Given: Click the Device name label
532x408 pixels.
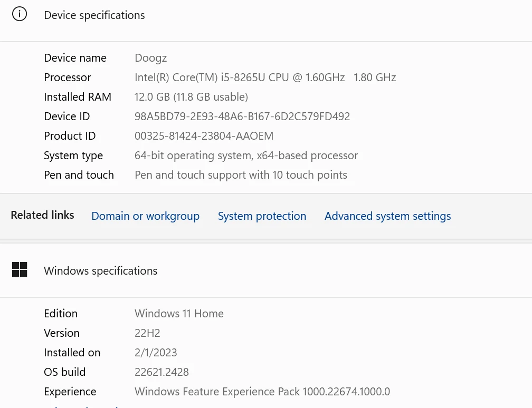Looking at the screenshot, I should 75,58.
